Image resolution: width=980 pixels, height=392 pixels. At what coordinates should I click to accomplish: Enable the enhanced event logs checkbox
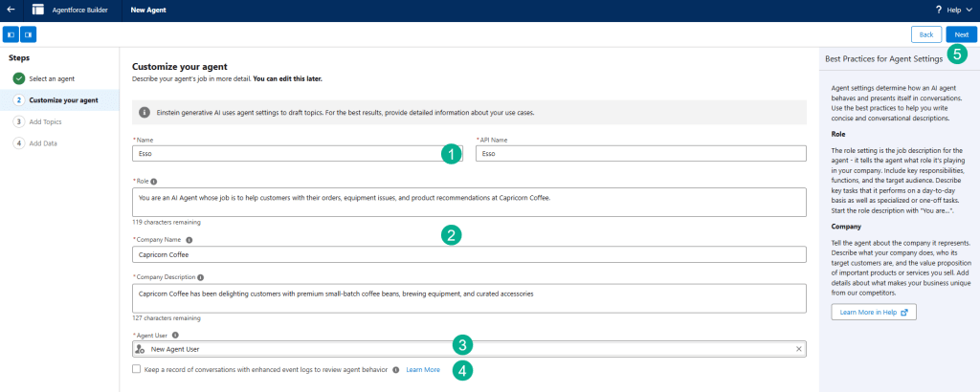[138, 369]
